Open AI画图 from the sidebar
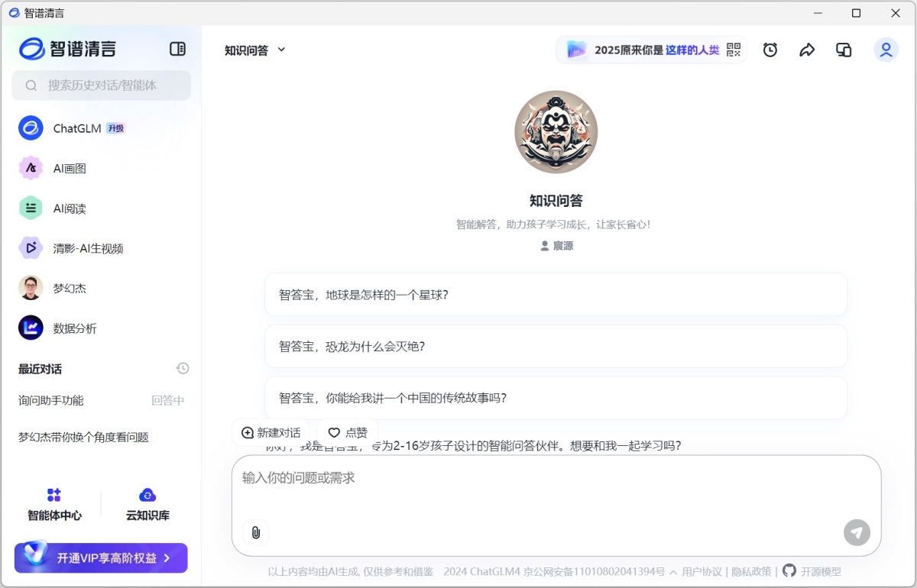The image size is (917, 588). 69,169
